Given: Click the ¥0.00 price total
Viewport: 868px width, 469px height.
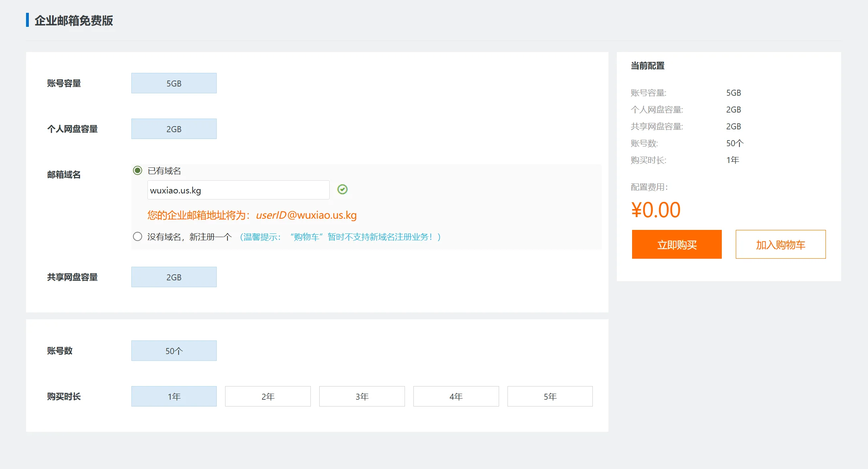Looking at the screenshot, I should click(x=656, y=210).
